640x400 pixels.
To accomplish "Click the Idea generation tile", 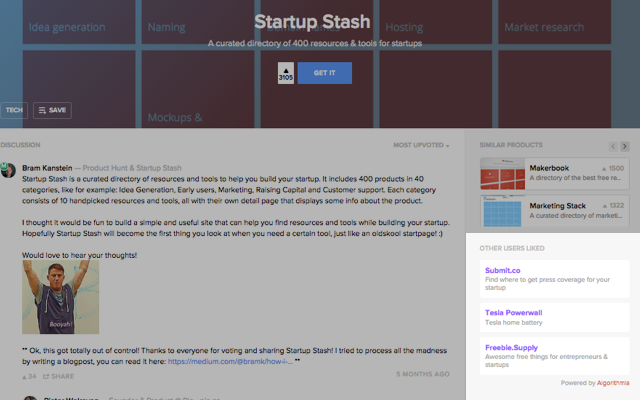I will click(x=79, y=22).
